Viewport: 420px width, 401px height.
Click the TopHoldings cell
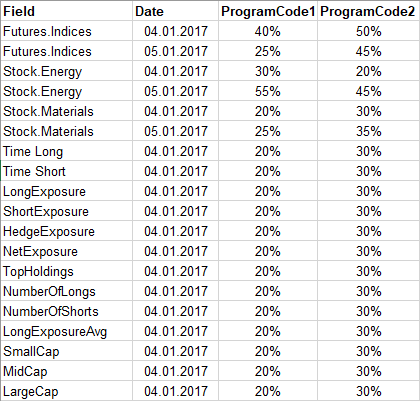(x=67, y=271)
